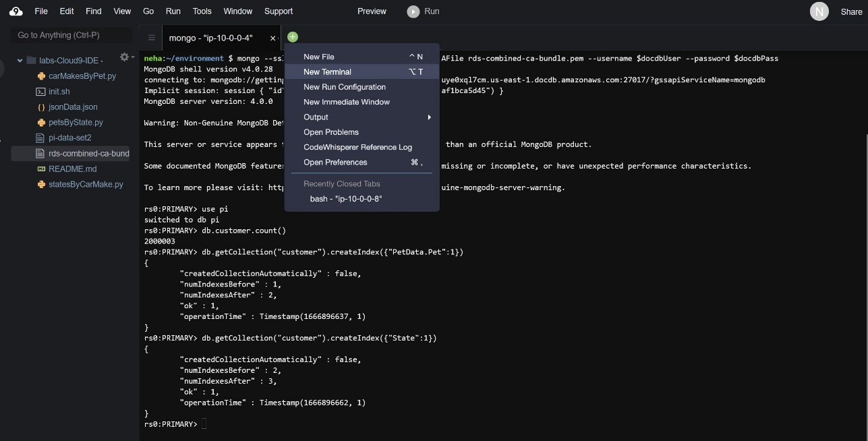Open the File menu

pos(41,11)
